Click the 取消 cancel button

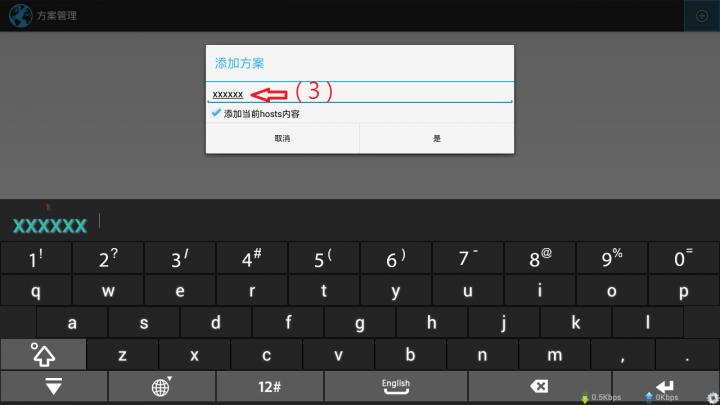282,138
